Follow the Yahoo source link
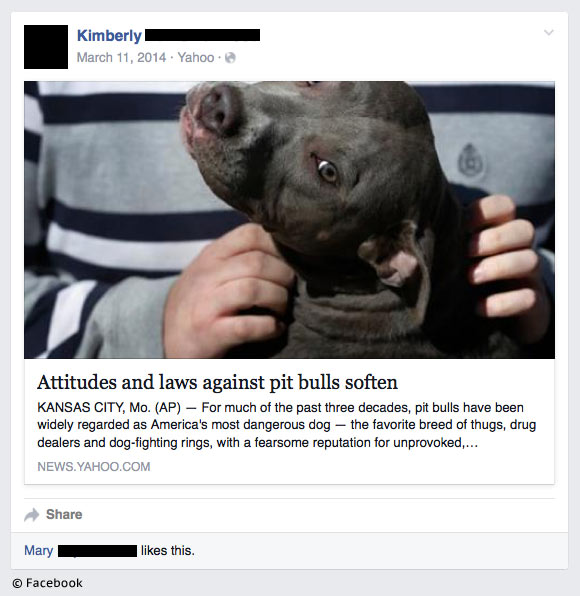Viewport: 580px width, 596px height. pos(196,57)
